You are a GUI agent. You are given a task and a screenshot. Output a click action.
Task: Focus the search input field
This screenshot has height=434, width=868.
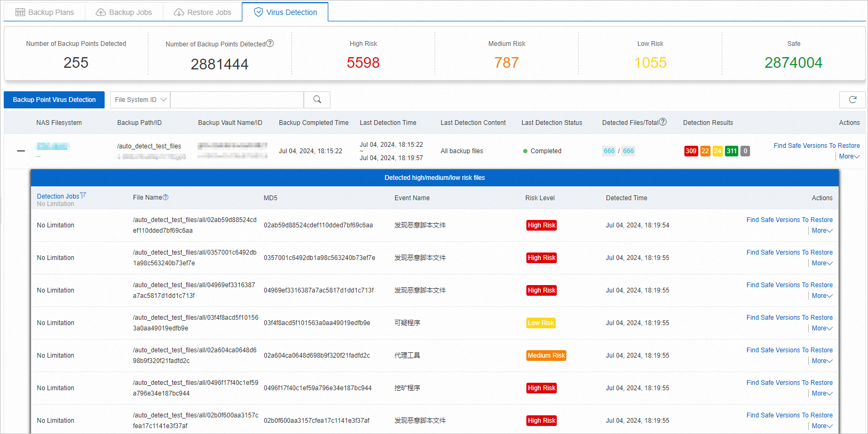pos(237,100)
